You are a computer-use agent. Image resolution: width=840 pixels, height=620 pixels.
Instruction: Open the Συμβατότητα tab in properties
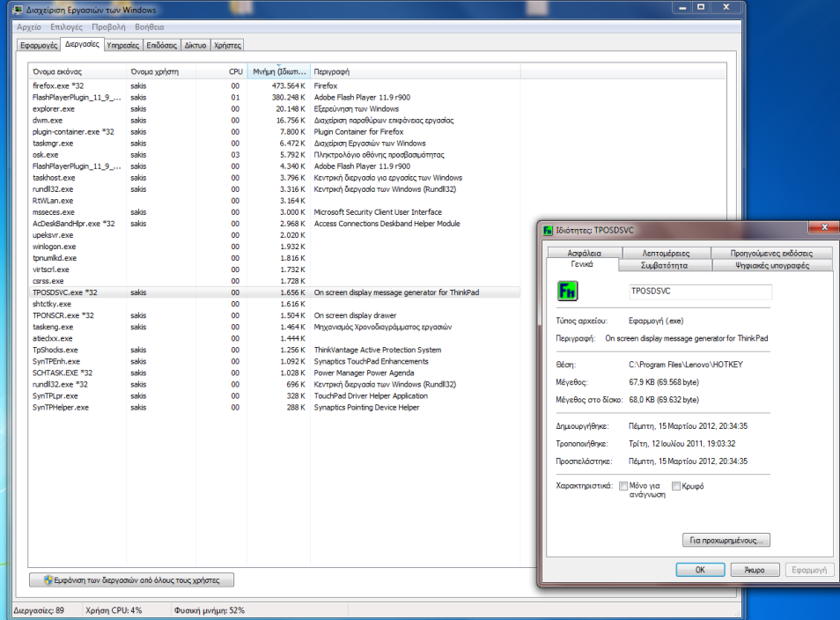click(x=664, y=265)
